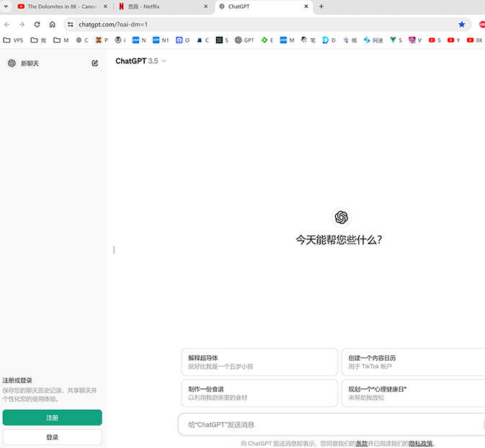The width and height of the screenshot is (485, 448).
Task: Open the O bookmark with purple icon
Action: [182, 40]
